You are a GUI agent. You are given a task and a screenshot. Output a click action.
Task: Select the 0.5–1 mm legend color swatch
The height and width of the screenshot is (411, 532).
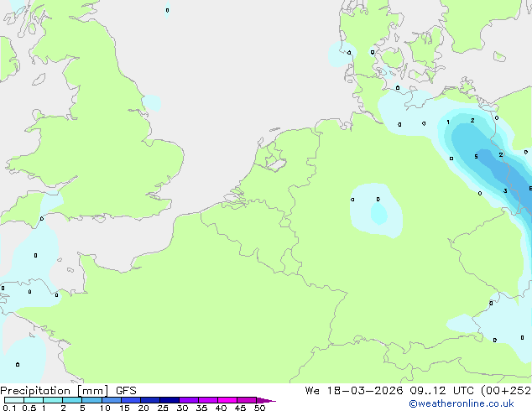[34, 400]
